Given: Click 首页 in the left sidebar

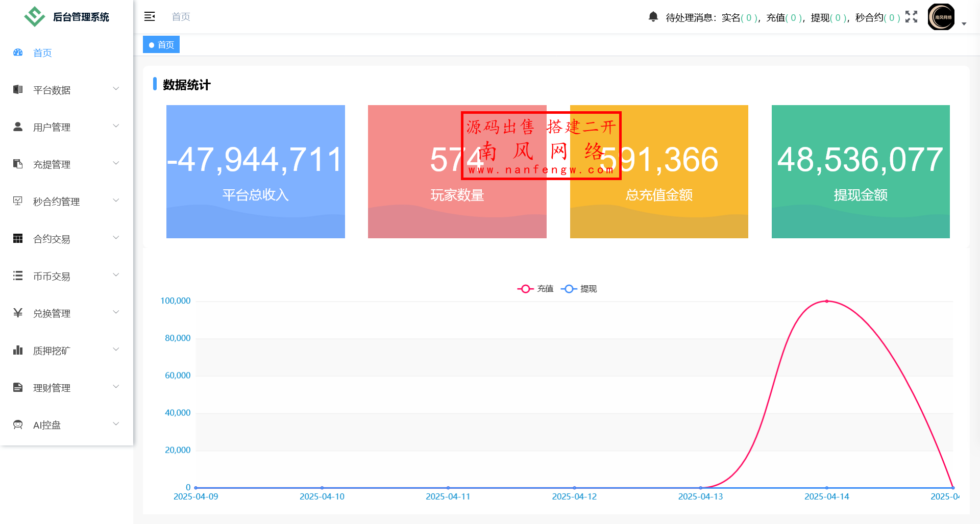Looking at the screenshot, I should click(x=42, y=53).
